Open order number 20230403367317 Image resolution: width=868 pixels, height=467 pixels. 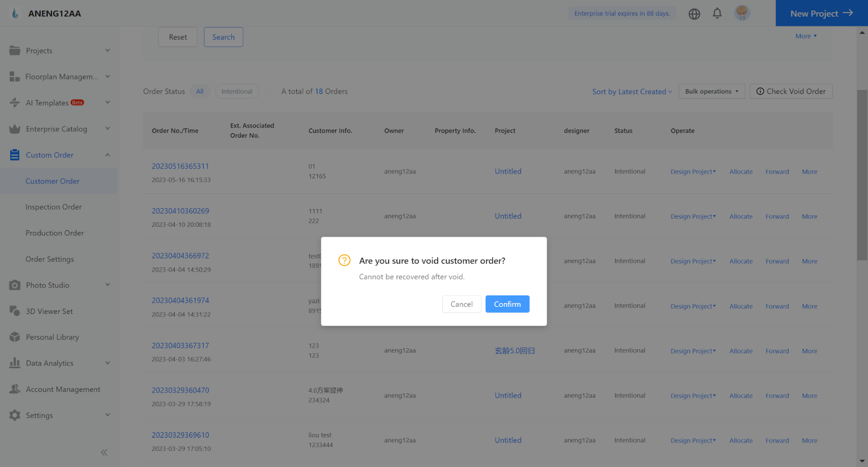coord(181,346)
